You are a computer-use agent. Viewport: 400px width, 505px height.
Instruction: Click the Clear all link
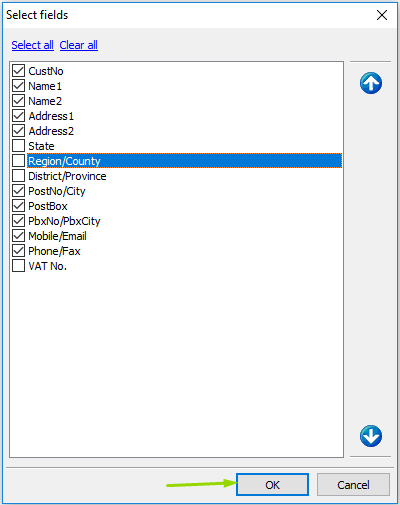[x=79, y=45]
